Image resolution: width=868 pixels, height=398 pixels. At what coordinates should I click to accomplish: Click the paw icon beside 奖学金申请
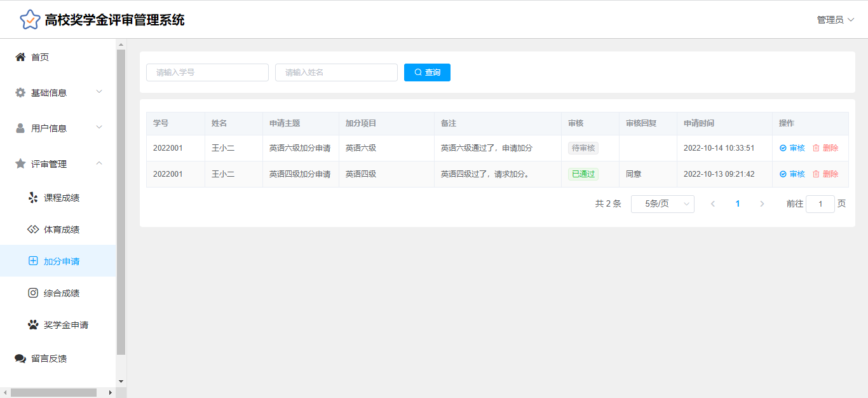[x=33, y=325]
